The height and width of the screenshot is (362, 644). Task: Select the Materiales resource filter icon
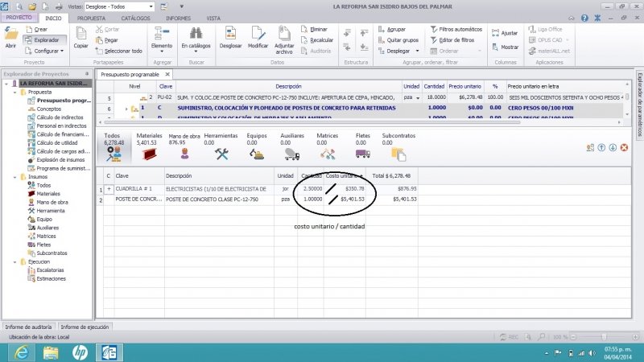tap(149, 154)
